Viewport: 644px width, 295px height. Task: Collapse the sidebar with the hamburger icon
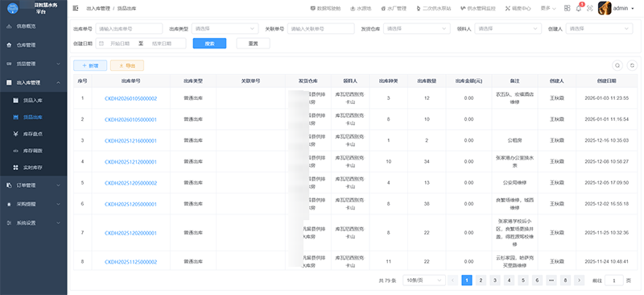pos(76,8)
